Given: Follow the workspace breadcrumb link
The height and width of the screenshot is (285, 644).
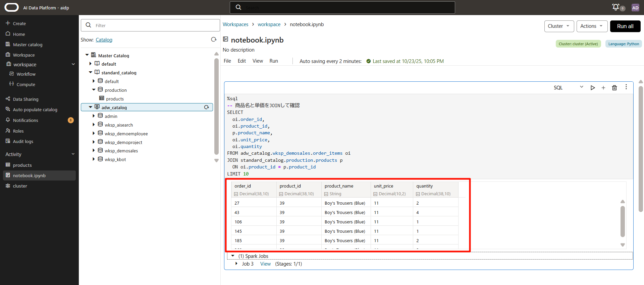Looking at the screenshot, I should [x=269, y=24].
